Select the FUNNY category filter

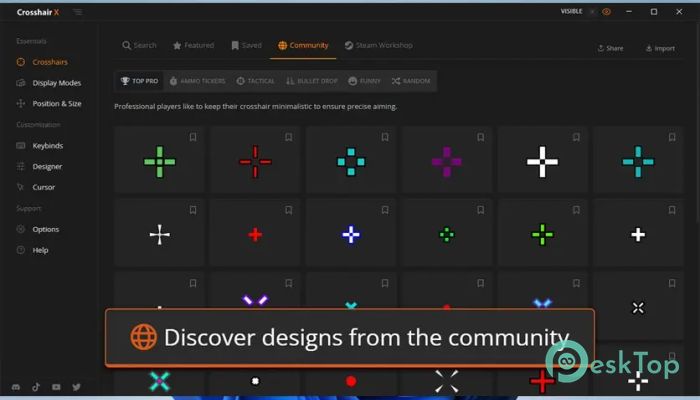[x=364, y=81]
